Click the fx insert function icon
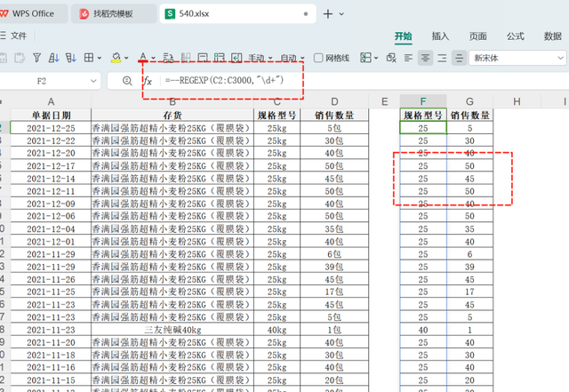 click(148, 81)
